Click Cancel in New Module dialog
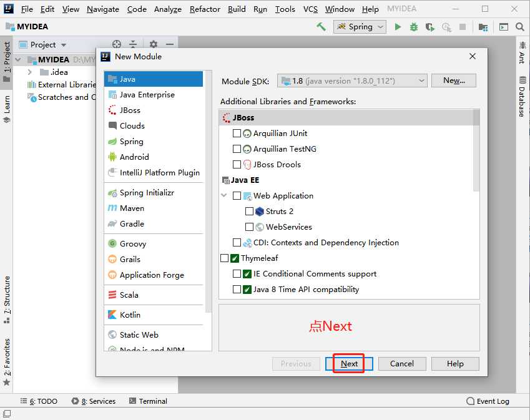The width and height of the screenshot is (530, 420). 402,364
